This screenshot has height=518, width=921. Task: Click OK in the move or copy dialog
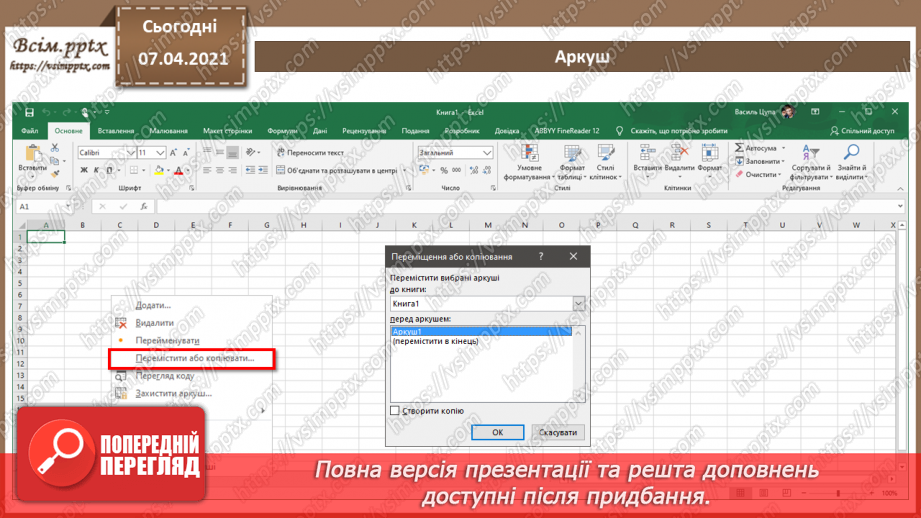point(498,432)
